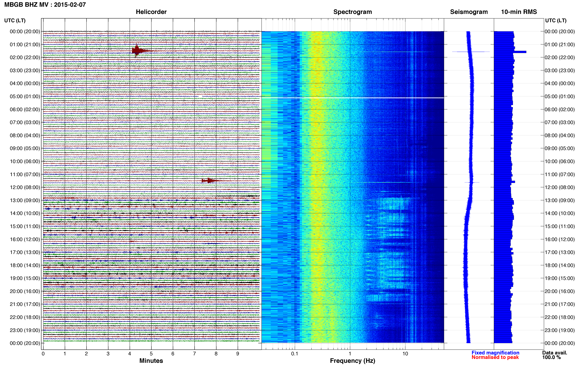Click the '0.1' tick on the Frequency axis
This screenshot has height=368, width=588.
point(295,354)
